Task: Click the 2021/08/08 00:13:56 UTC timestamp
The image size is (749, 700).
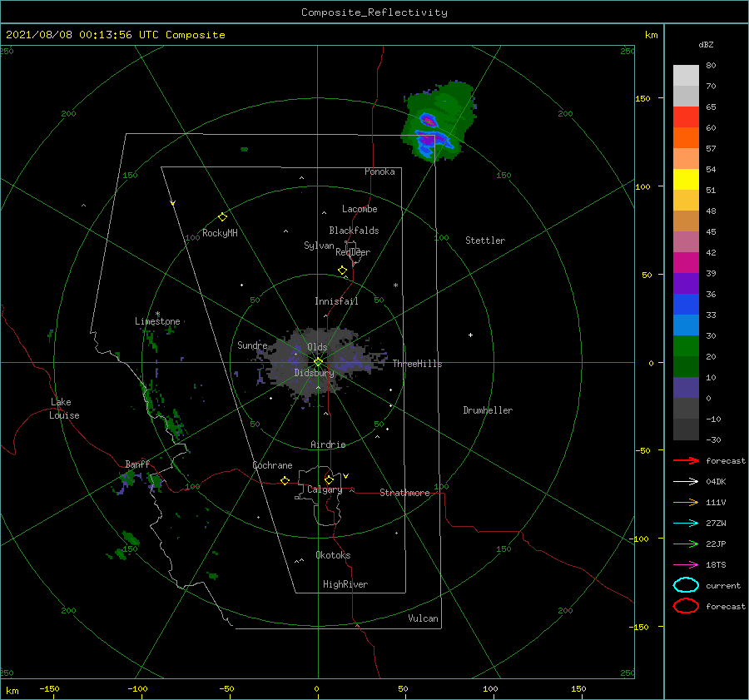Action: (115, 35)
